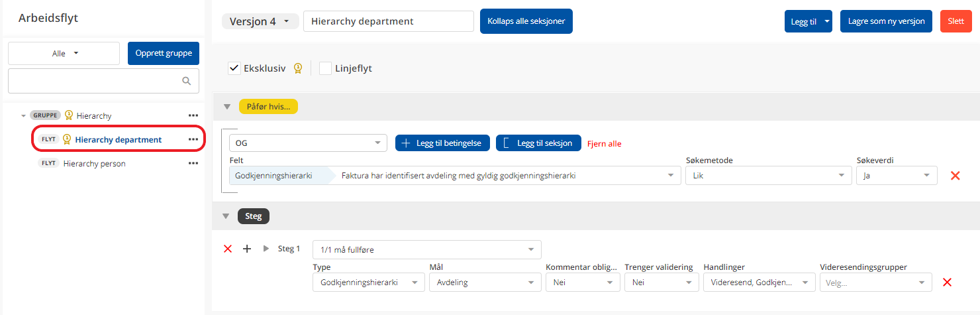Open three-dot menu for Hierarchy person flow
The image size is (980, 315).
tap(193, 163)
